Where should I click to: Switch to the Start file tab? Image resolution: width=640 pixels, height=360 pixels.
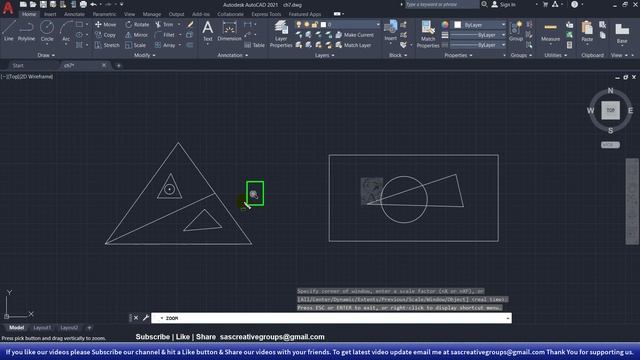[x=18, y=65]
